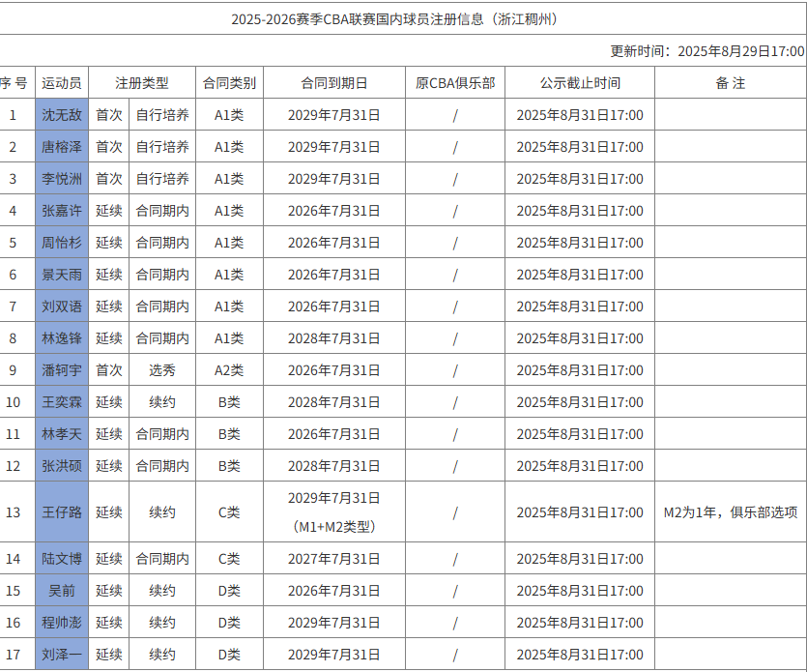Click 2029年7月31日 in 刘泽一's row
Screen dimensions: 807x672
[334, 655]
